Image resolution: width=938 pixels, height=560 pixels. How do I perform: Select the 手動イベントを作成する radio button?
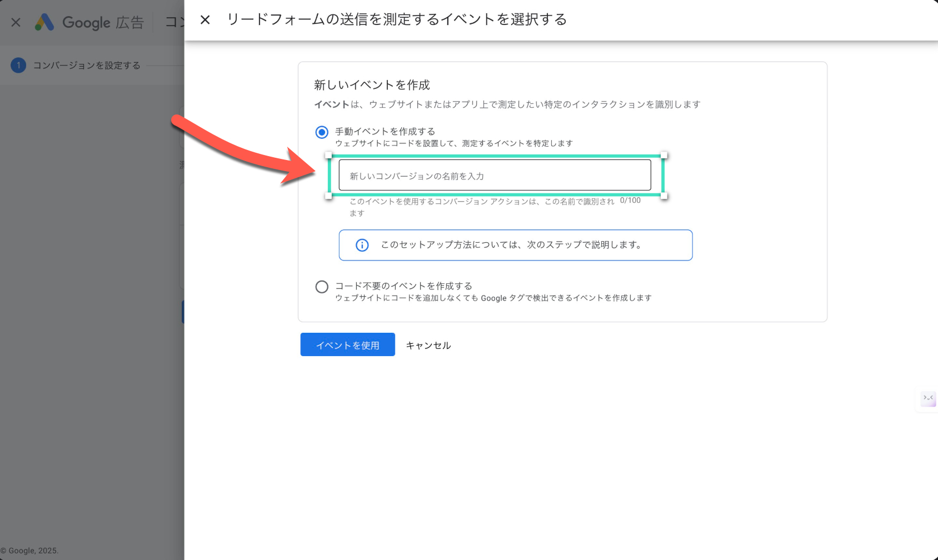(322, 132)
